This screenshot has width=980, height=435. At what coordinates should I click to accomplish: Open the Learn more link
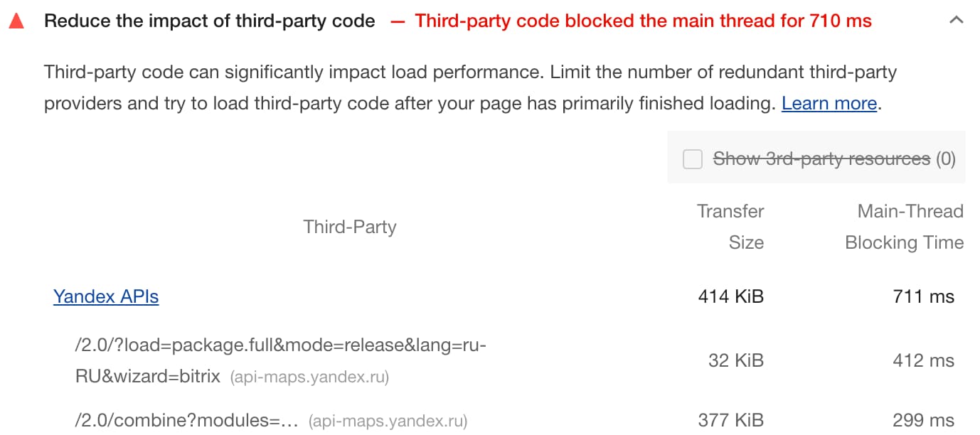(x=829, y=104)
